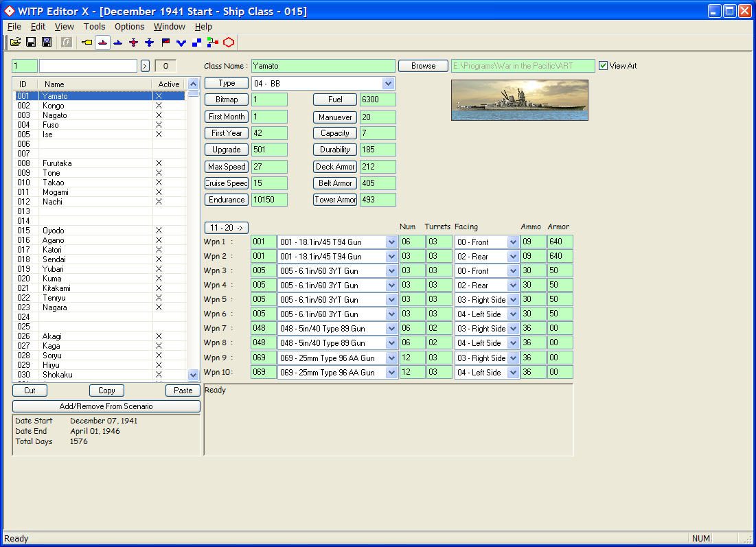756x547 pixels.
Task: Open the Window menu
Action: (169, 27)
